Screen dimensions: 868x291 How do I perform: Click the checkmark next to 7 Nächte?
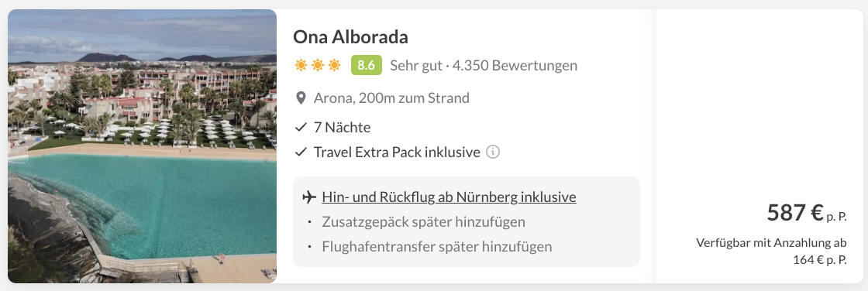[x=301, y=127]
